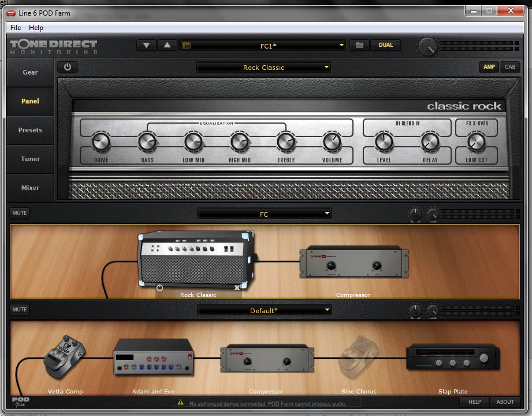Select the Compressor in the FC chain
The height and width of the screenshot is (416, 532).
pos(354,262)
